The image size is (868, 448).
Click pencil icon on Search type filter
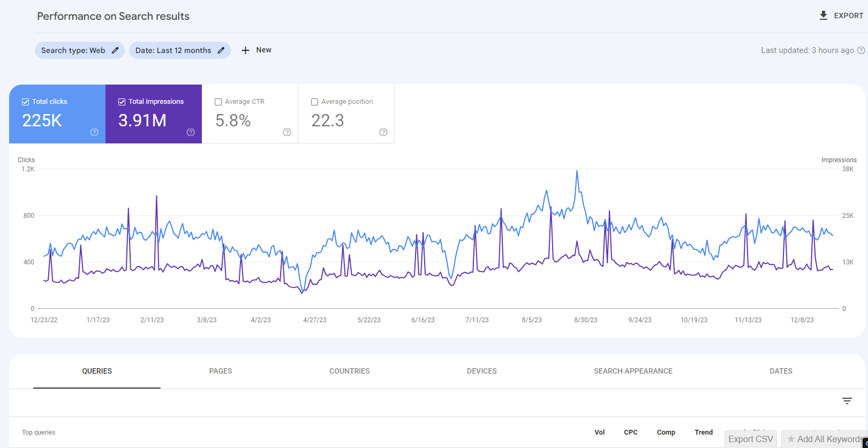coord(115,50)
